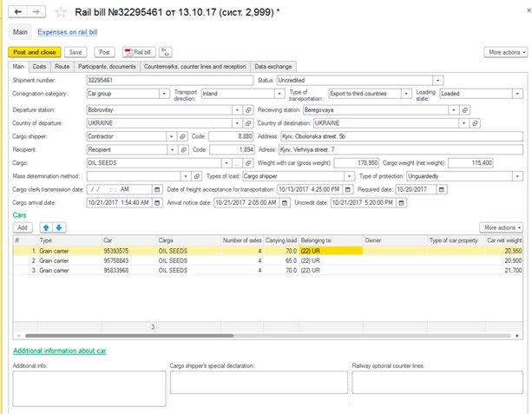
Task: Open Countermarks, counter lines and reception tab
Action: tap(194, 67)
